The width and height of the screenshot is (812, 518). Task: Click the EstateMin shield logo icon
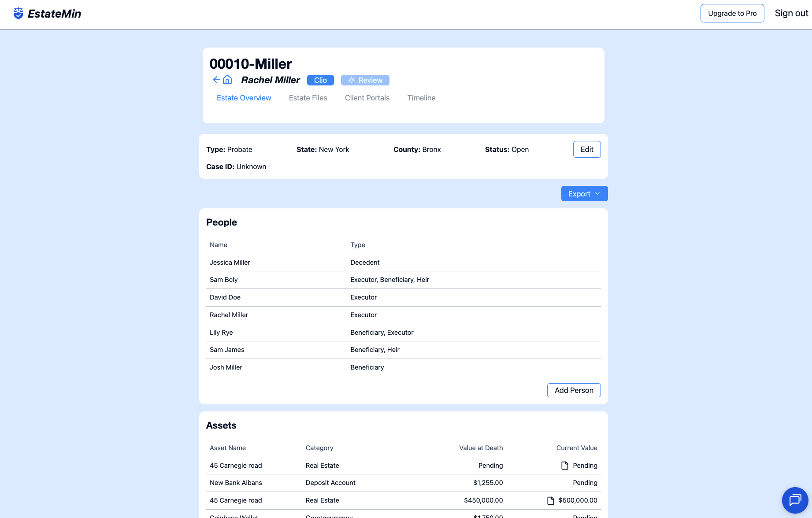click(18, 14)
